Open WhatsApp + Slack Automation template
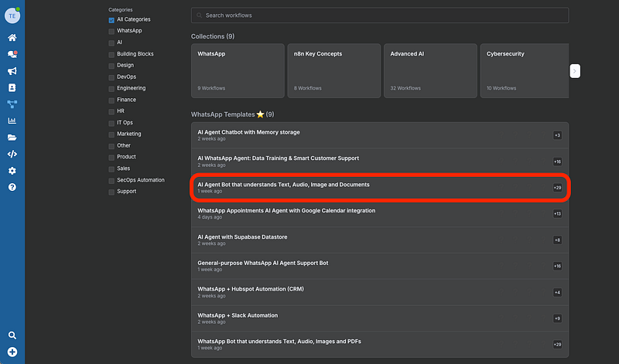619x364 pixels. [x=372, y=318]
